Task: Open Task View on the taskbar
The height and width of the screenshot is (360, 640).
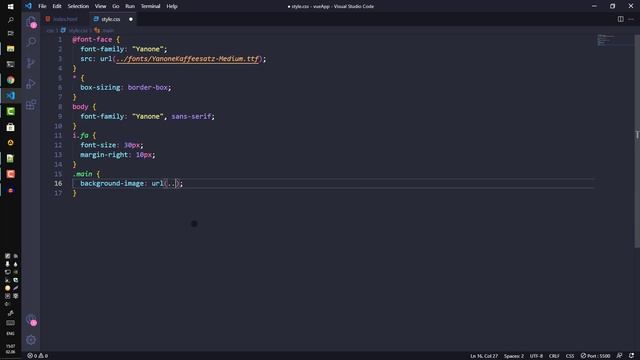Action: (x=11, y=33)
